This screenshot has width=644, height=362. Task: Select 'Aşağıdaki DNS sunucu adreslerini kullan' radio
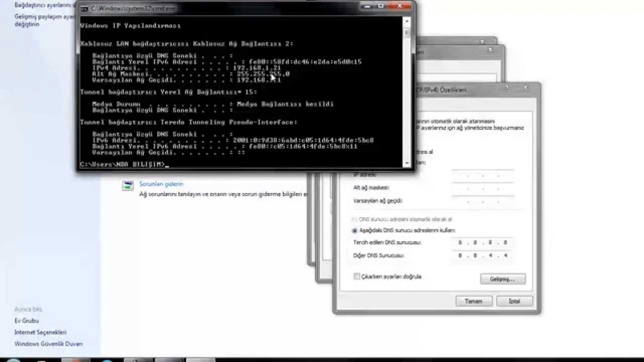tap(355, 231)
